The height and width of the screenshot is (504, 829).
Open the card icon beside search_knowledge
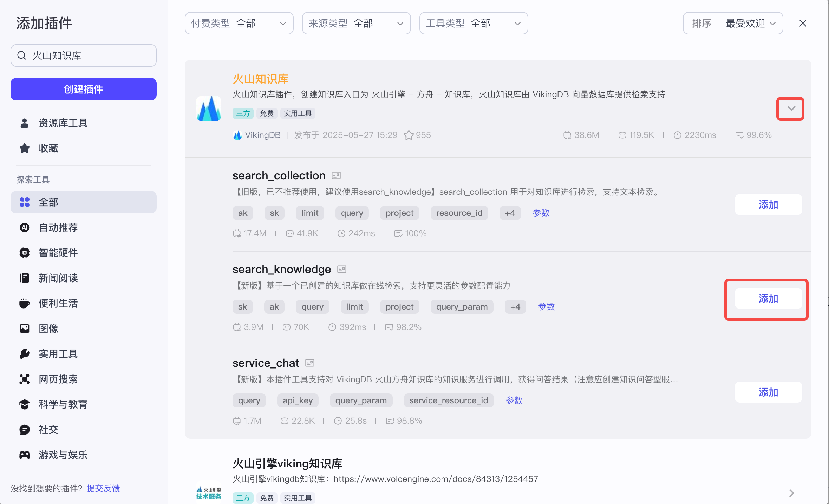pos(342,269)
